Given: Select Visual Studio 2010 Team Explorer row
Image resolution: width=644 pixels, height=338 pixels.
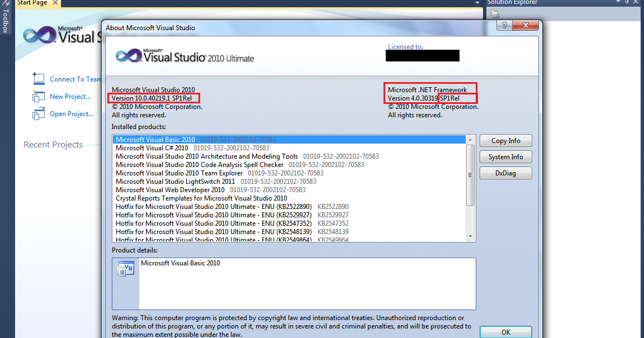Looking at the screenshot, I should coord(289,173).
